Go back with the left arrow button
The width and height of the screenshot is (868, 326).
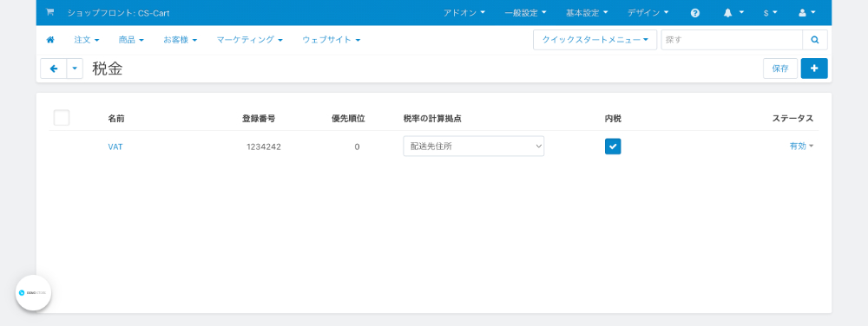pos(54,68)
